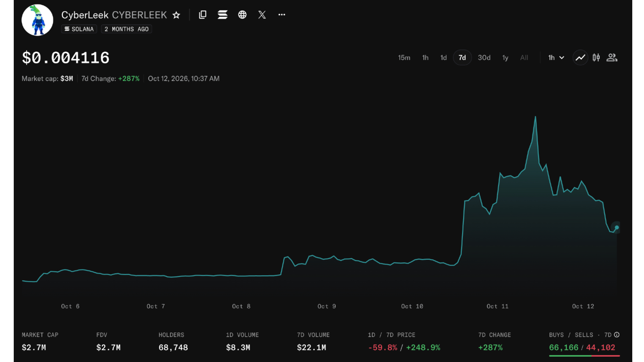Select the 1d time range
The width and height of the screenshot is (644, 362).
pos(443,58)
